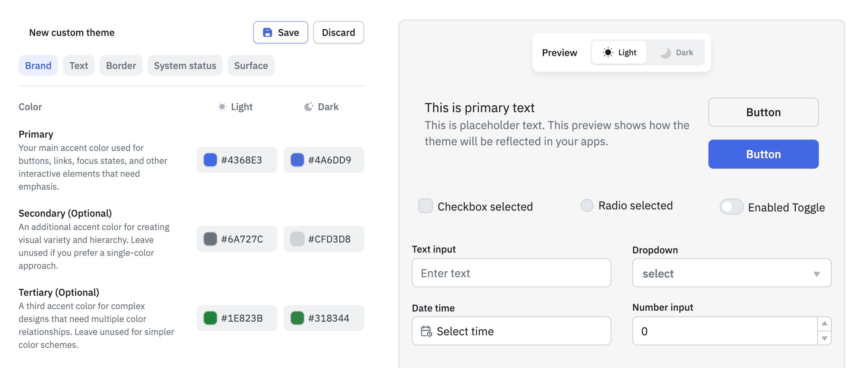868x368 pixels.
Task: Open the System status tab
Action: point(185,65)
